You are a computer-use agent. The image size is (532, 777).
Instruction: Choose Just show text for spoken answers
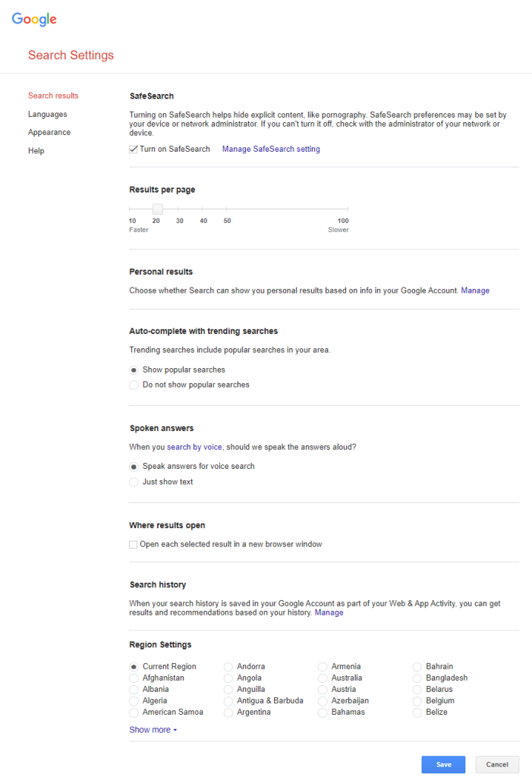(134, 481)
